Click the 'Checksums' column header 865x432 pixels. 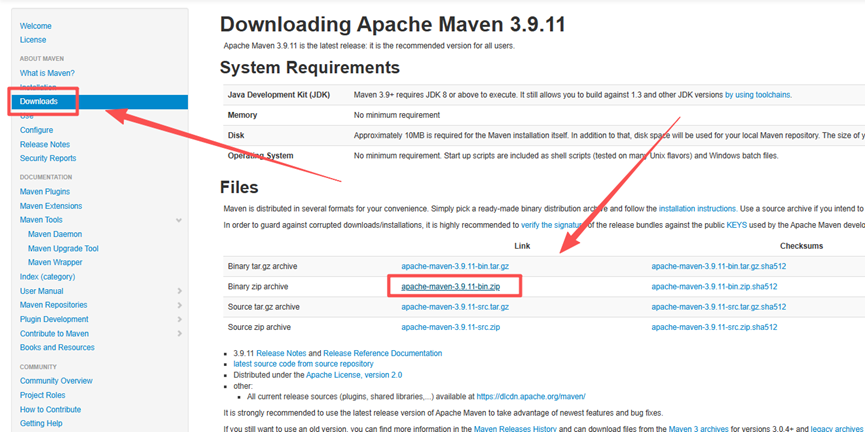802,246
